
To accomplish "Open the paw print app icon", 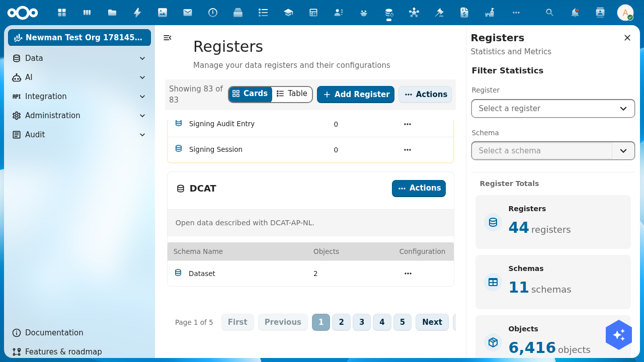I will point(364,13).
